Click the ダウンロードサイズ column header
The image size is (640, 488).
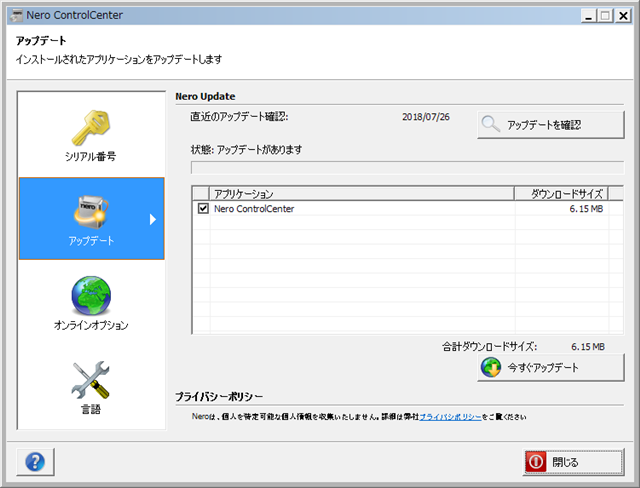pos(561,193)
